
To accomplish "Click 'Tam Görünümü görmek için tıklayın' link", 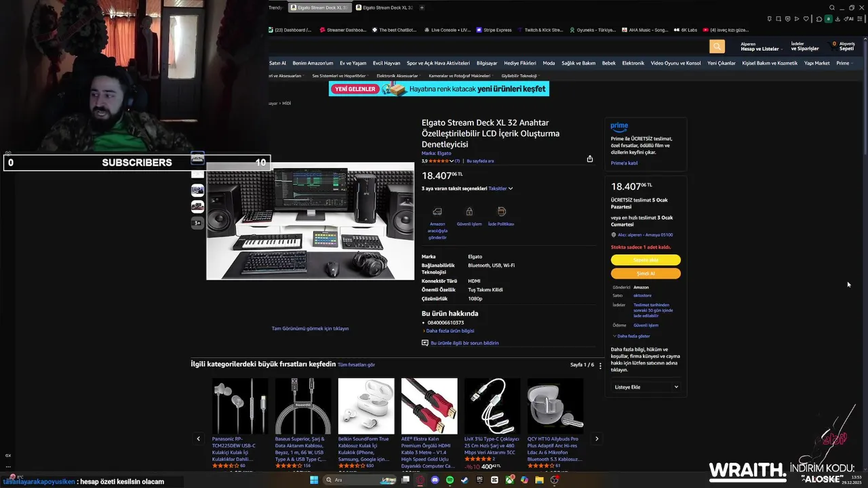I will click(310, 329).
